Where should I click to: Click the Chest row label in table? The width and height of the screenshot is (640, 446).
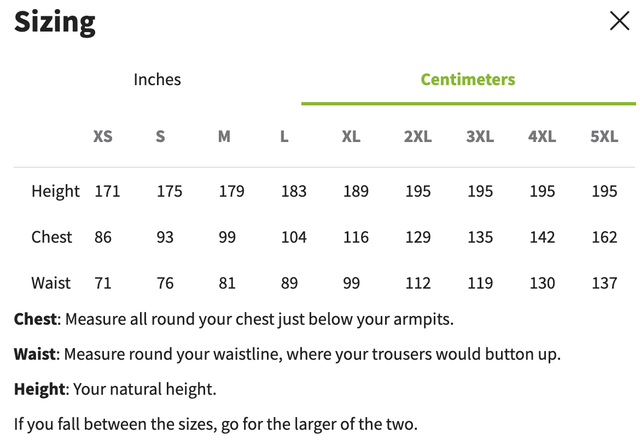[52, 237]
